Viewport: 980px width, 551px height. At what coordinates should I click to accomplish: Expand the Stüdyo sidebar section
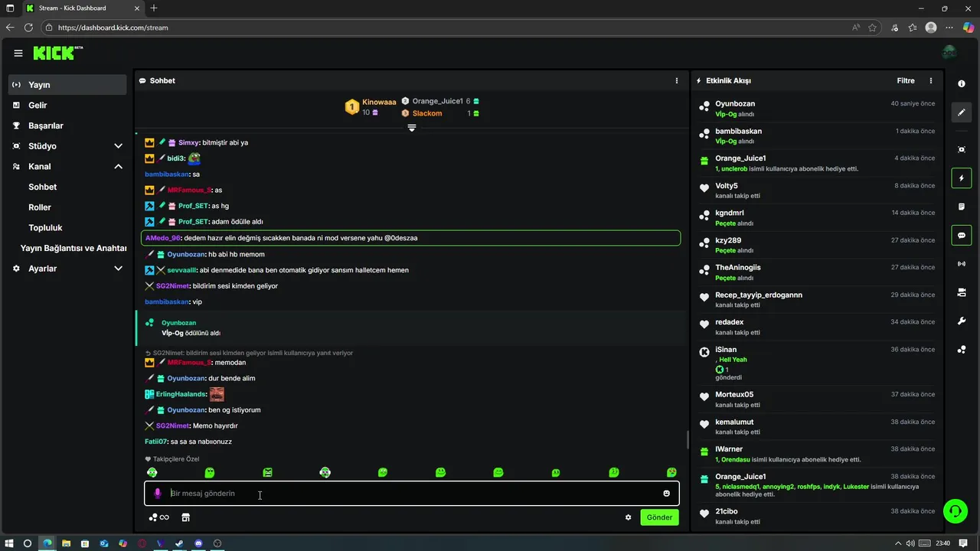118,146
